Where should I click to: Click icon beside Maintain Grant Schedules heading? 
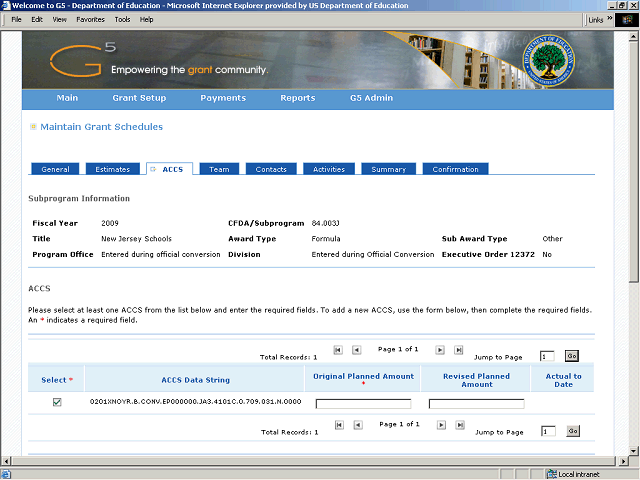(x=33, y=127)
